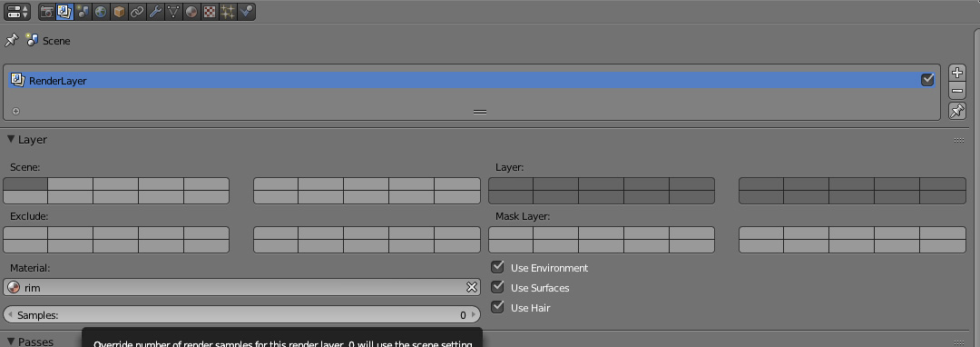The width and height of the screenshot is (980, 347).
Task: Open the Physics tab (checkmark ball icon)
Action: [246, 11]
